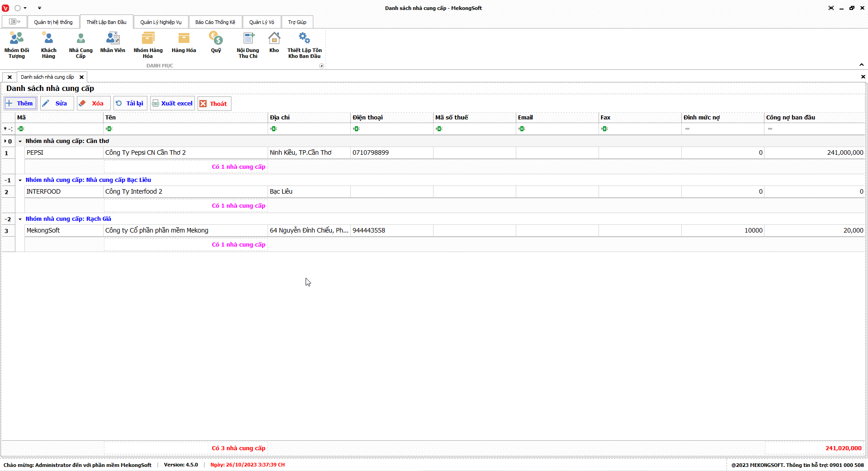Screen dimensions: 868x471
Task: Click the Thoát exit button
Action: click(x=214, y=104)
